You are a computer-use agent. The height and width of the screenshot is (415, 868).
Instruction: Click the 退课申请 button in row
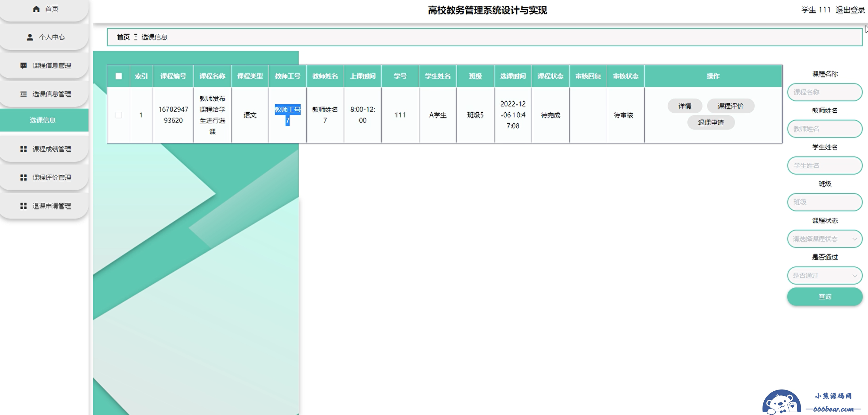point(711,122)
